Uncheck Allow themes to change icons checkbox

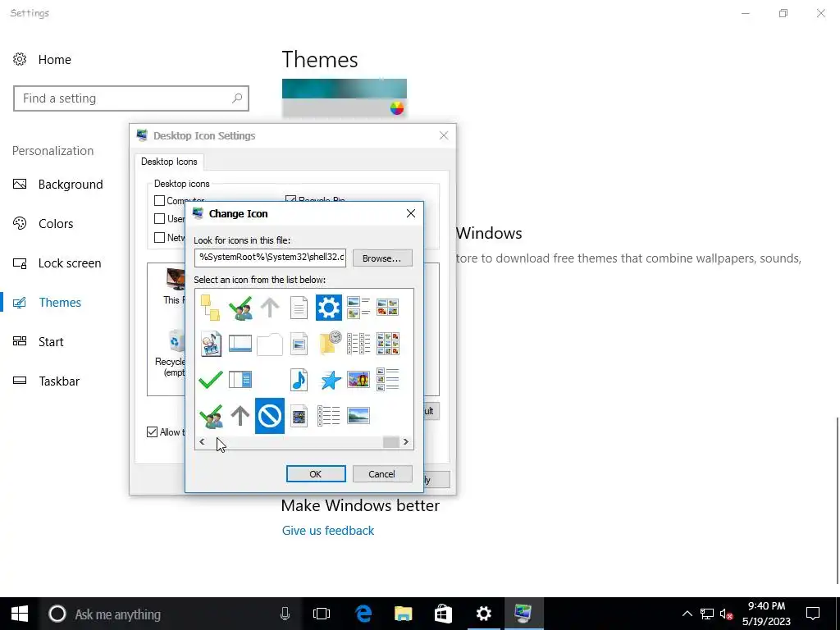coord(152,431)
